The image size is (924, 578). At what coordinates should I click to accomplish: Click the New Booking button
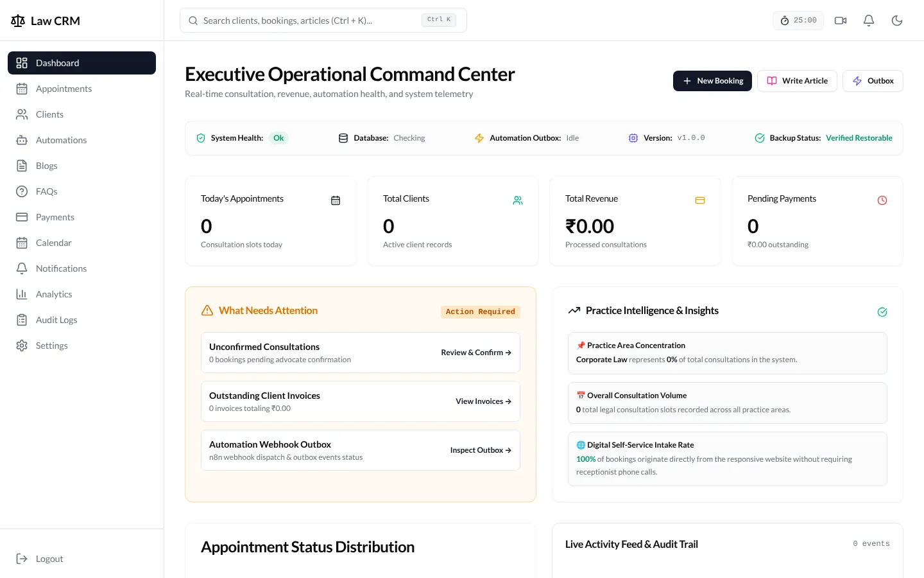[x=712, y=81]
